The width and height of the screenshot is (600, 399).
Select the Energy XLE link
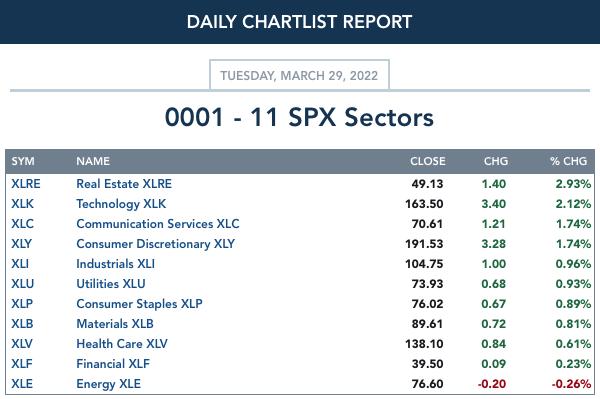click(109, 384)
